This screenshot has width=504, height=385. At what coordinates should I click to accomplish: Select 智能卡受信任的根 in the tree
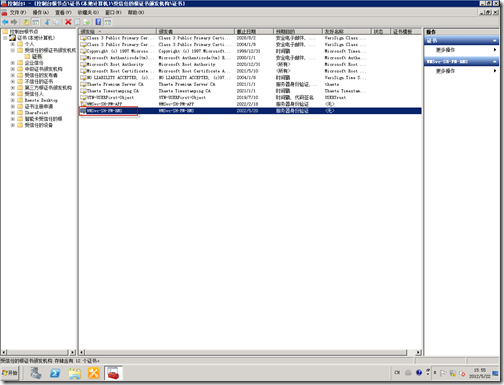tap(43, 119)
